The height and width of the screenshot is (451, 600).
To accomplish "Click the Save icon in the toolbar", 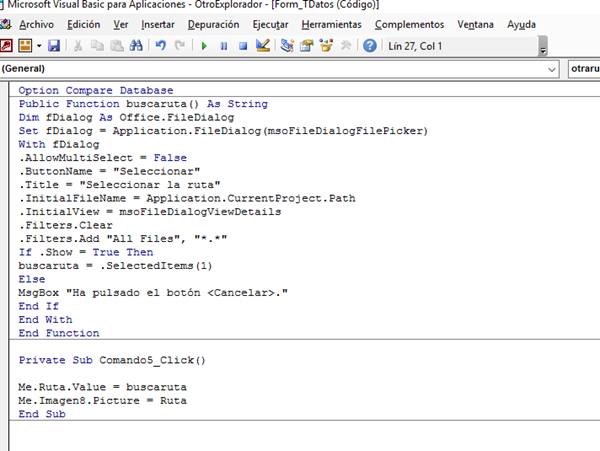I will [54, 46].
